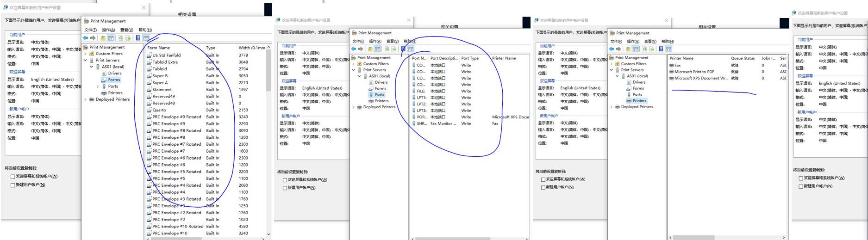The width and height of the screenshot is (868, 240).
Task: Toggle action pane icon in Forms-view window toolbar
Action: pos(145,38)
